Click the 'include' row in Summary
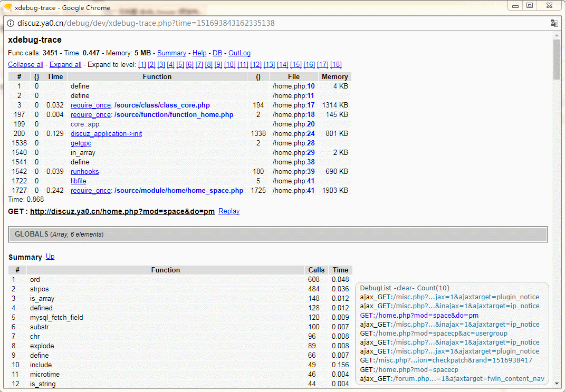565x392 pixels. pos(180,365)
